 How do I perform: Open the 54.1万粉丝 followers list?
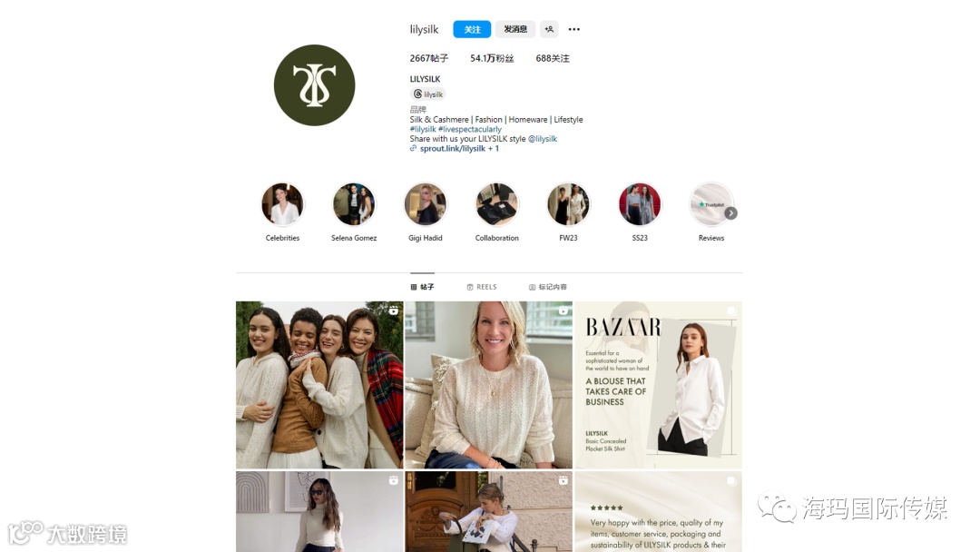click(492, 58)
